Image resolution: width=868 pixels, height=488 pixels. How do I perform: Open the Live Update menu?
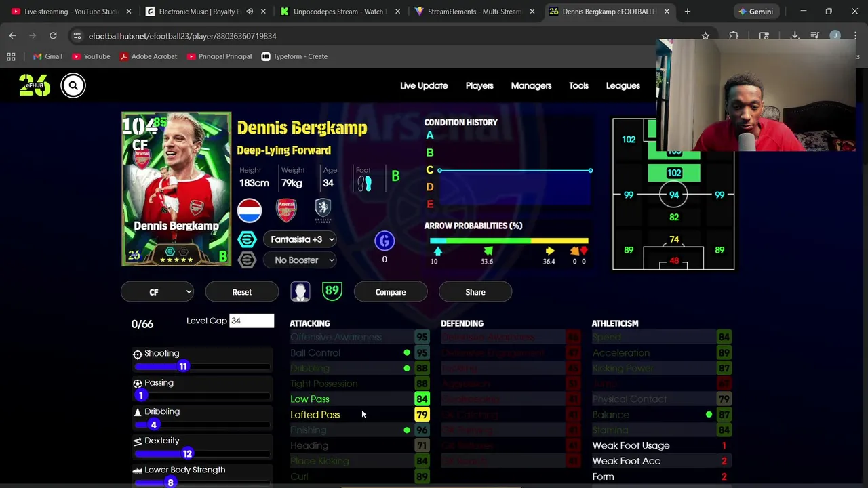point(424,85)
